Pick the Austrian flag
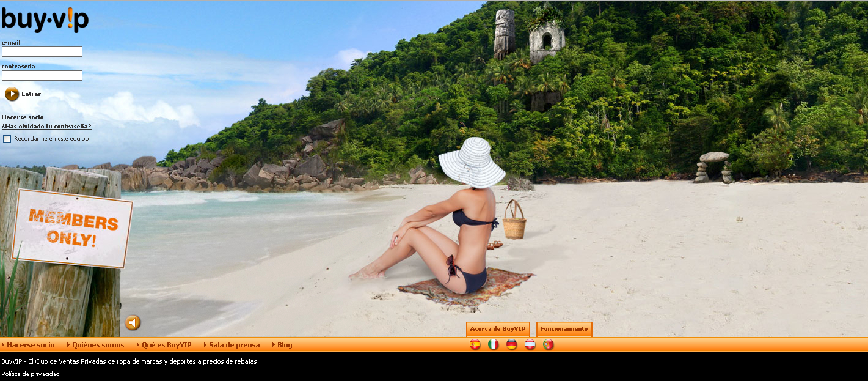Viewport: 868px width, 381px height. 530,345
